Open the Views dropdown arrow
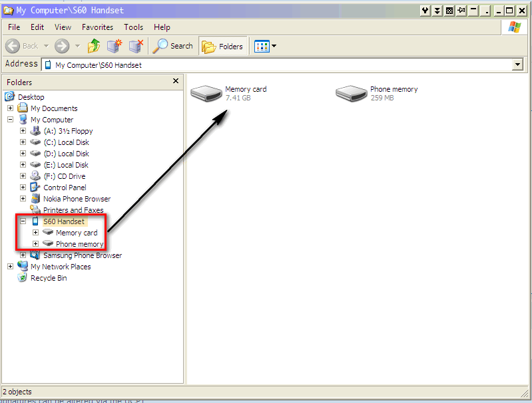Screen dimensions: 532x403 [x=274, y=46]
